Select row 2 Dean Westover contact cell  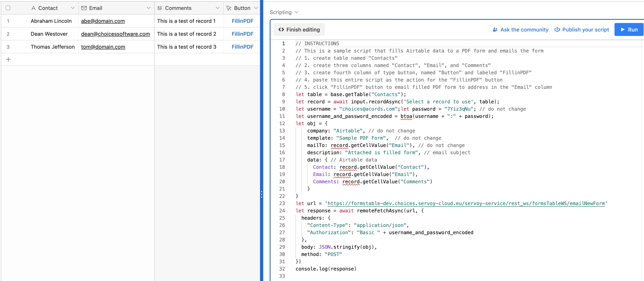pyautogui.click(x=49, y=34)
